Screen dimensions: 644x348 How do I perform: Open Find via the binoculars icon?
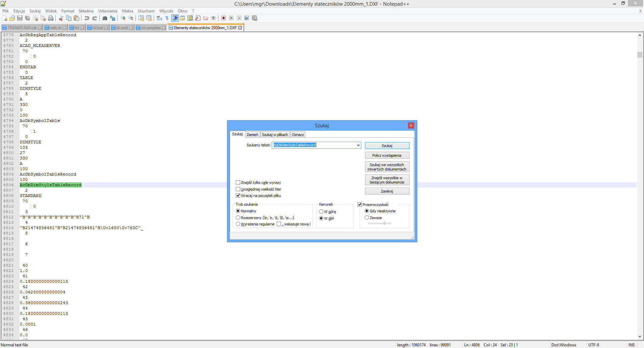(x=105, y=18)
